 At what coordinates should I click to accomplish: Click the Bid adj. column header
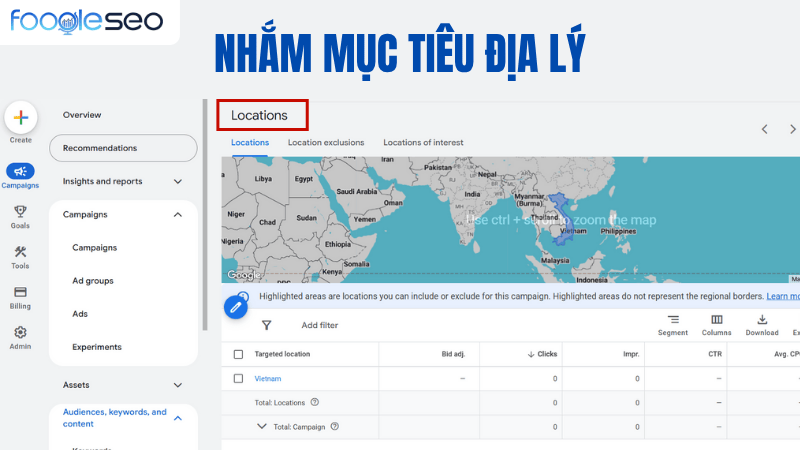(453, 354)
